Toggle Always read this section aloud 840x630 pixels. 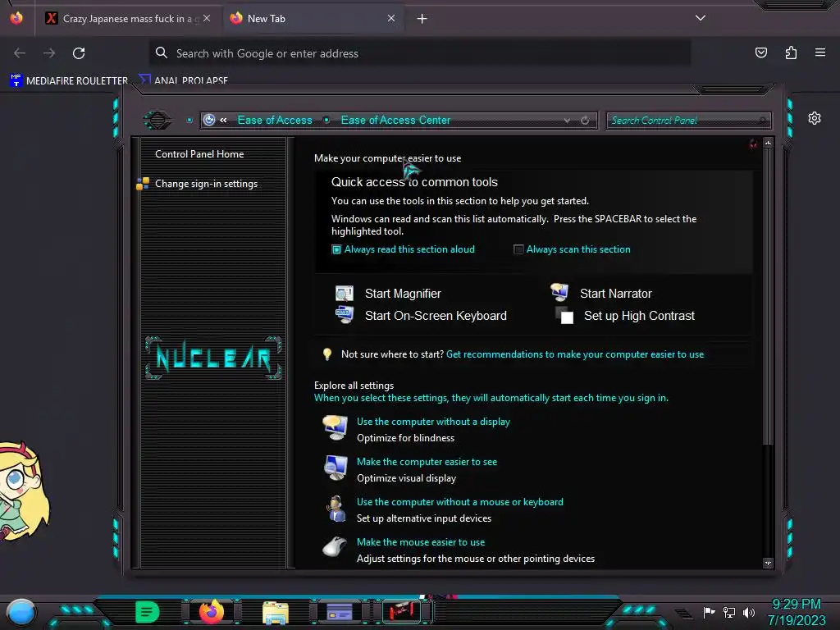pyautogui.click(x=336, y=249)
